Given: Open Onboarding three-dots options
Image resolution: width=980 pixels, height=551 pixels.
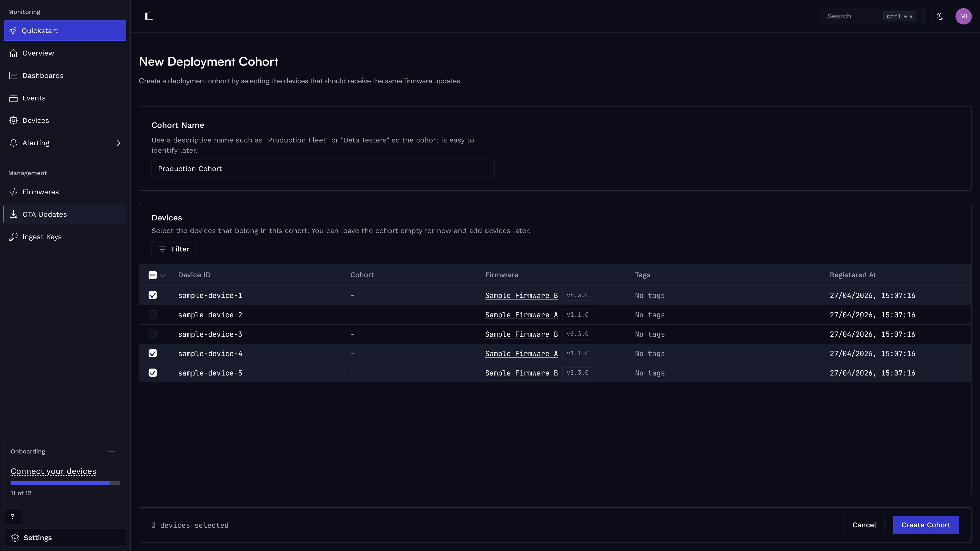Looking at the screenshot, I should [x=111, y=451].
